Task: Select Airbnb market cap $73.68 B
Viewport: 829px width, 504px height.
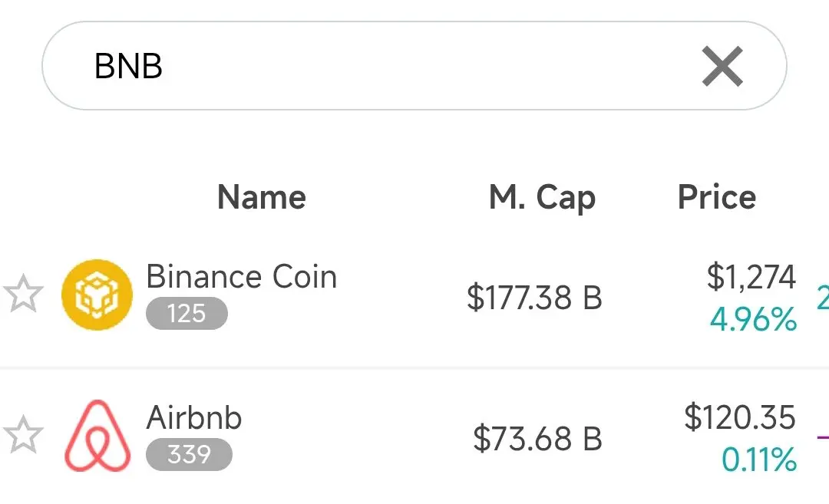Action: [x=537, y=438]
